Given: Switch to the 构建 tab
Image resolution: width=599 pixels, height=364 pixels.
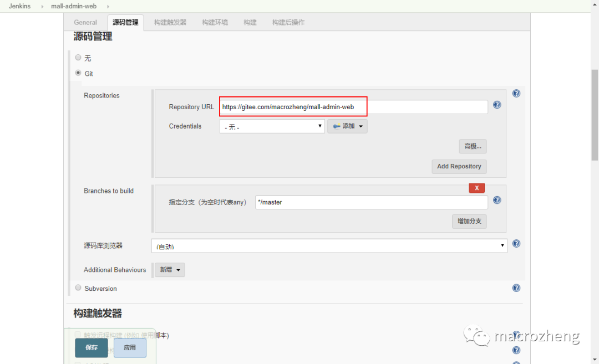Looking at the screenshot, I should click(x=250, y=23).
